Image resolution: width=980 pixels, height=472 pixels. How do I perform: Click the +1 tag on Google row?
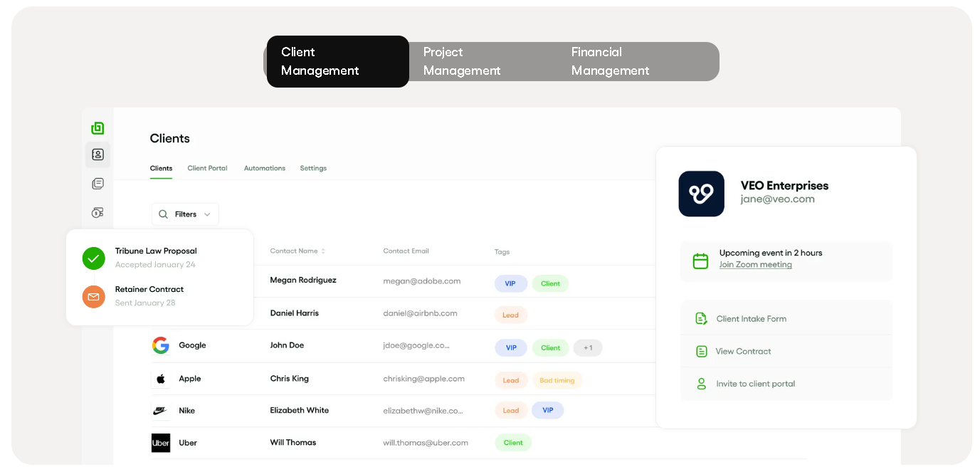click(588, 348)
